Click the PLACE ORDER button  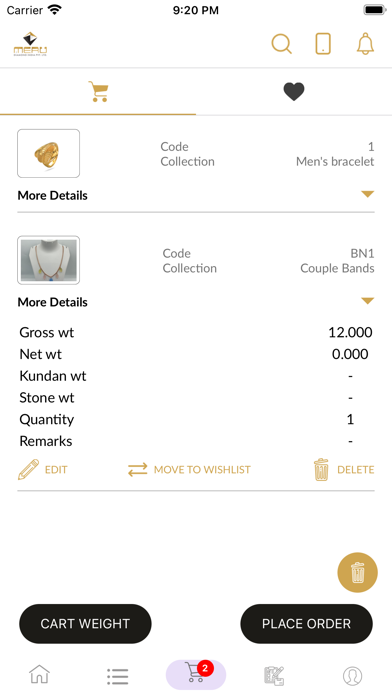(x=306, y=624)
